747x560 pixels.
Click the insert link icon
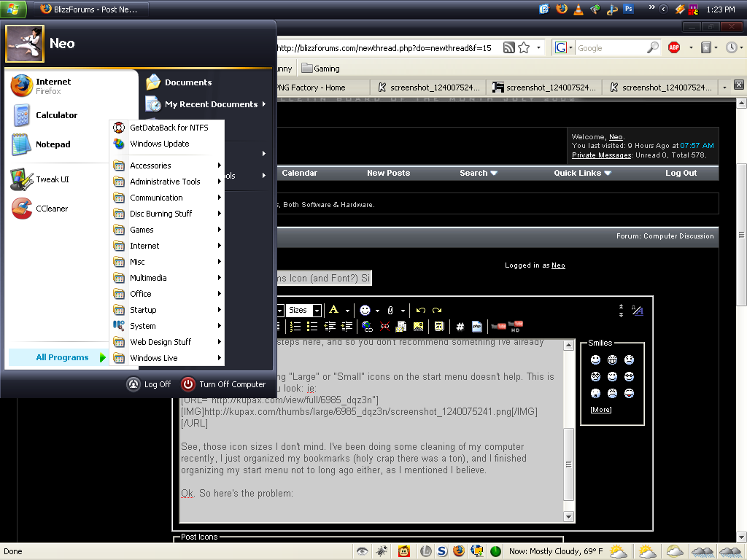[x=367, y=327]
